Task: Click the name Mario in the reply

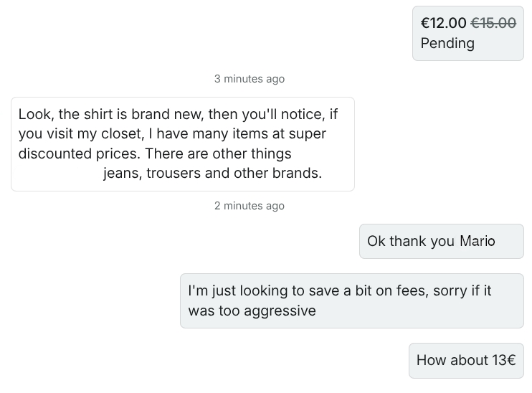Action: [x=477, y=241]
